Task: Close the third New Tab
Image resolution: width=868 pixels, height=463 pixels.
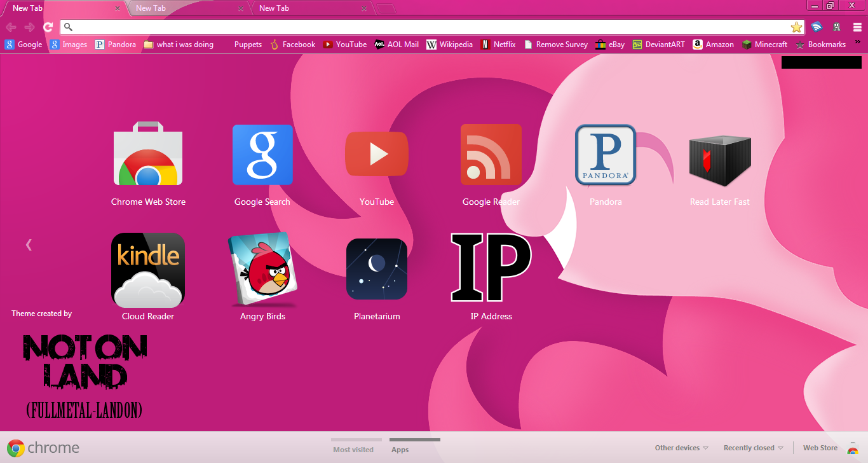Action: coord(363,9)
